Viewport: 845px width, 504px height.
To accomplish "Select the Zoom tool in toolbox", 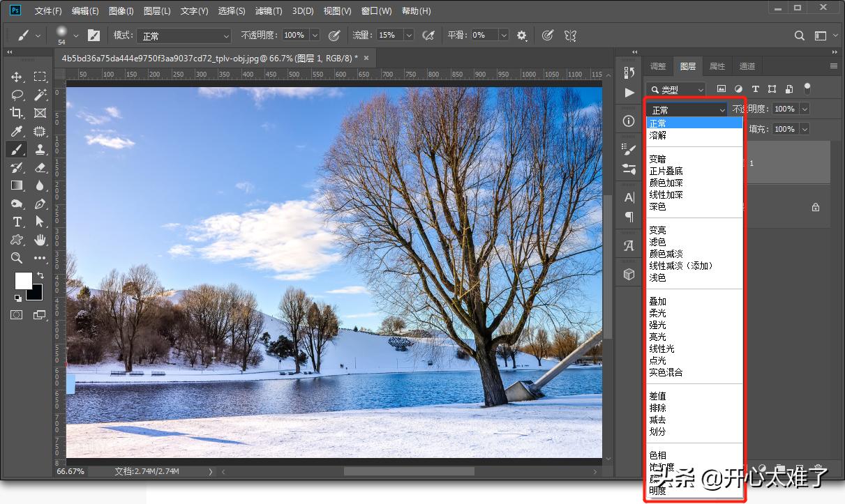I will pos(17,258).
